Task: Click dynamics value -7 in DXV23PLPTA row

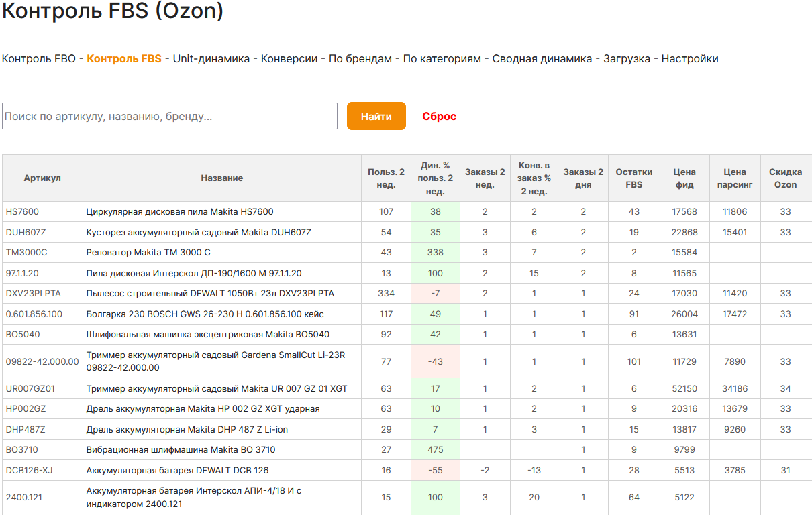Action: (x=436, y=294)
